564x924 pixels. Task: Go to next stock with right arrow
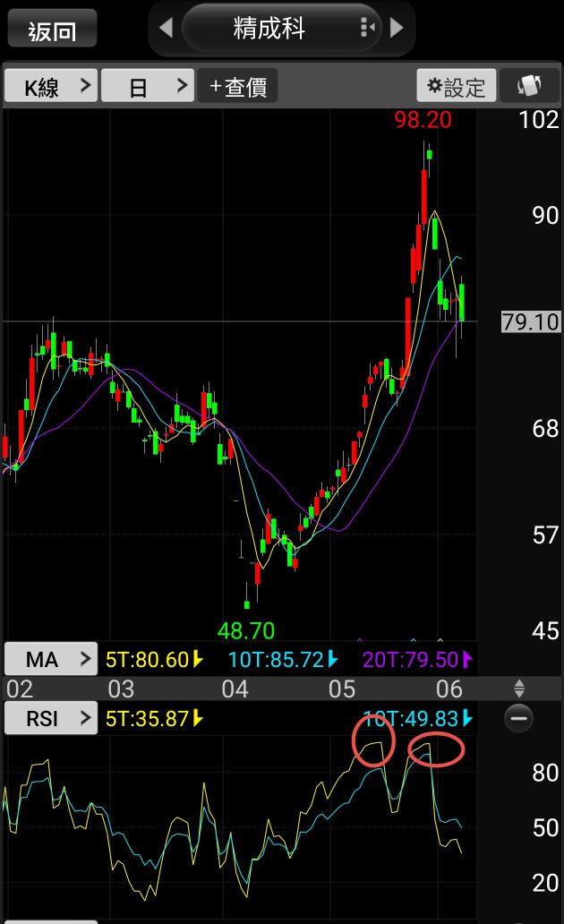click(397, 28)
